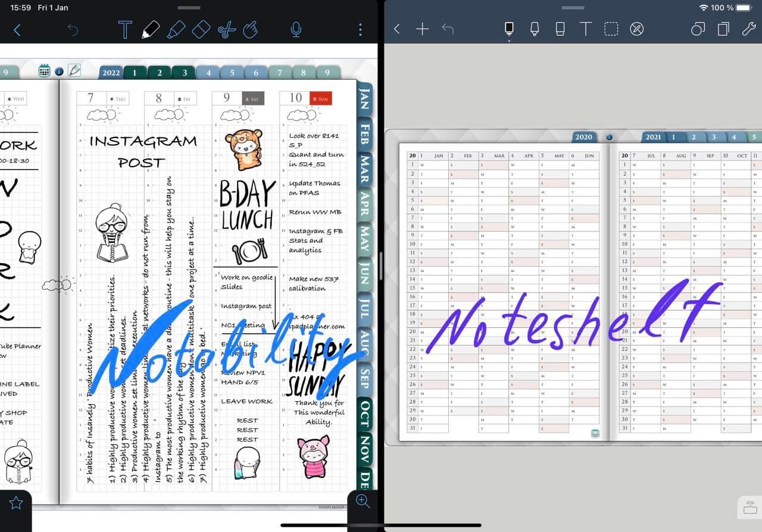Tap multitasking grabber above Notability
Viewport: 762px width, 532px height.
(189, 8)
